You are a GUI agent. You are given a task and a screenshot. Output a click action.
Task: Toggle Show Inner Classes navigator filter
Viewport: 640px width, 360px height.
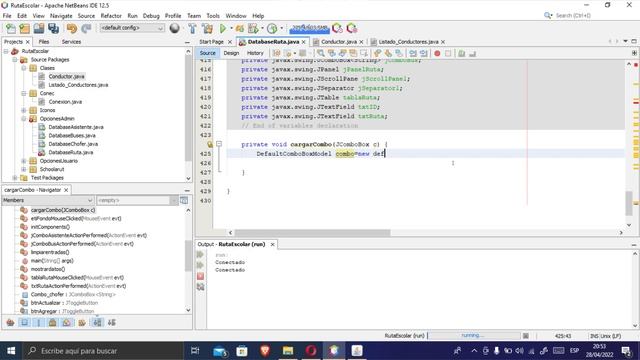pyautogui.click(x=67, y=322)
